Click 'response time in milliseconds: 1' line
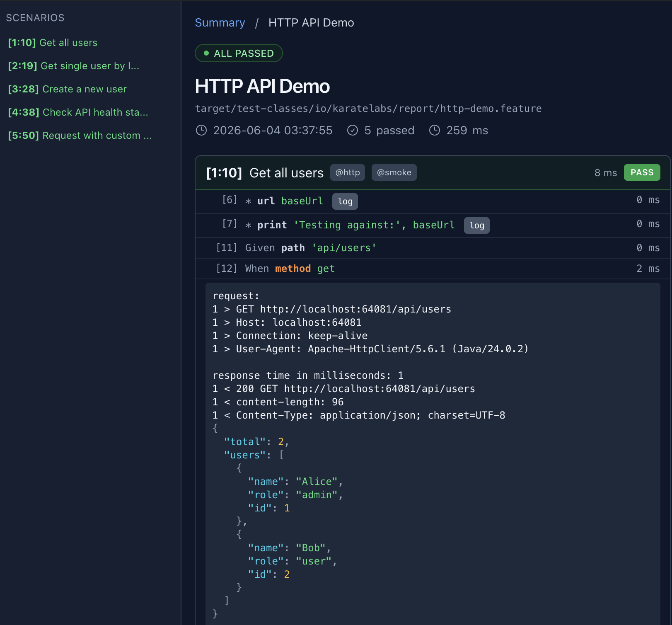Viewport: 672px width, 625px height. (x=308, y=375)
